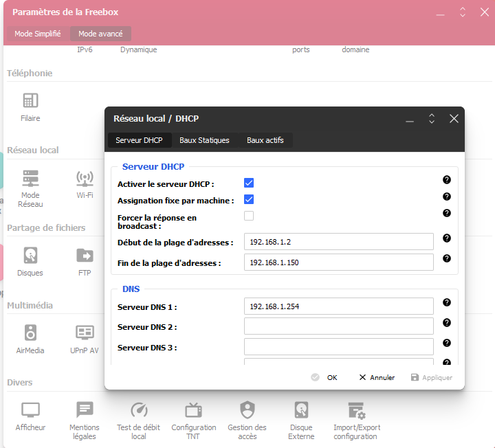This screenshot has height=448, width=495.
Task: Open the Wi-Fi settings icon
Action: (x=85, y=178)
